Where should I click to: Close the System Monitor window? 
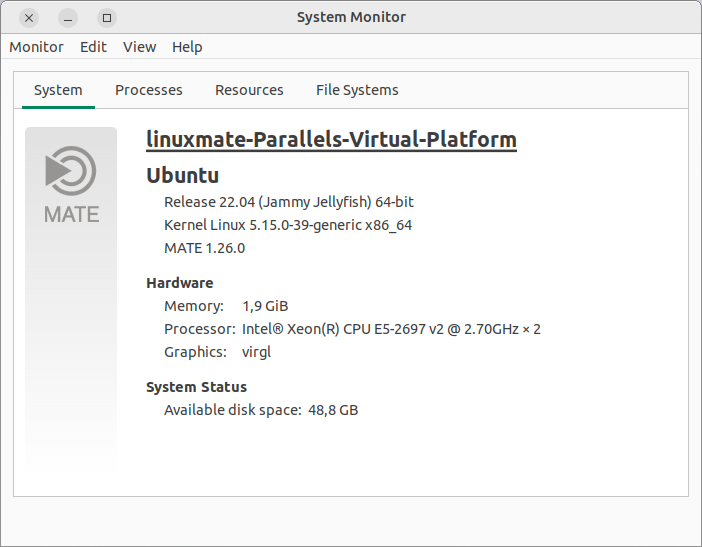pos(29,18)
